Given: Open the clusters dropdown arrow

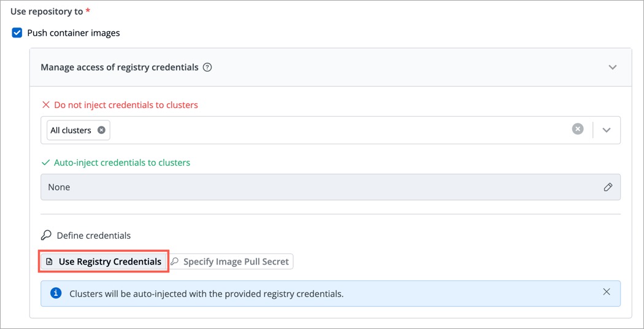Looking at the screenshot, I should coord(607,130).
